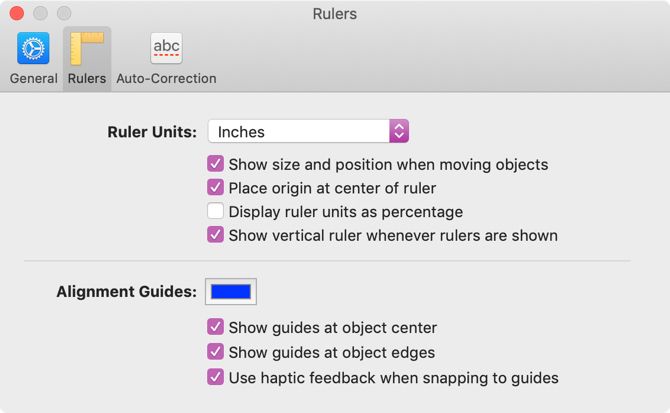Disable show size and position when moving objects
670x413 pixels.
tap(215, 164)
